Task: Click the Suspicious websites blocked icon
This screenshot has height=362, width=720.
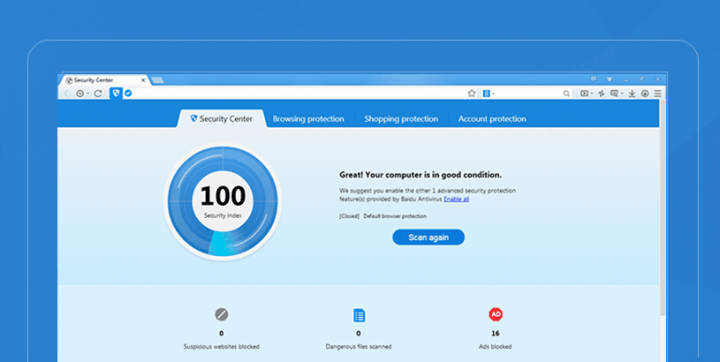Action: point(221,315)
